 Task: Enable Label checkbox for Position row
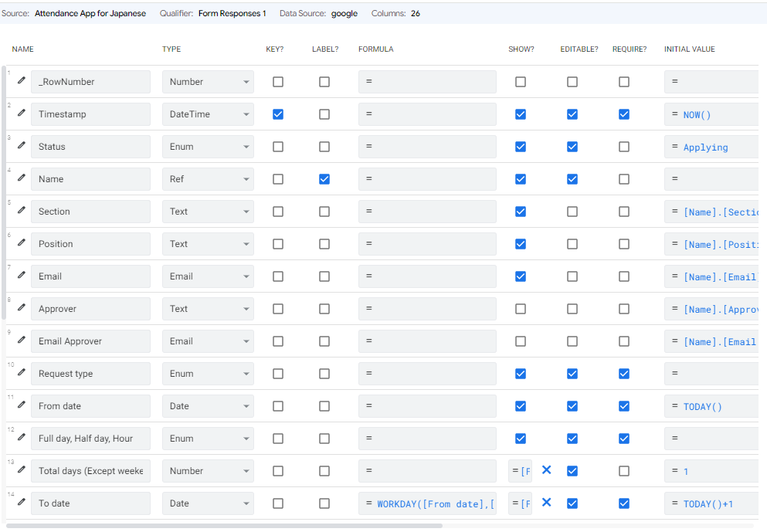(x=324, y=244)
